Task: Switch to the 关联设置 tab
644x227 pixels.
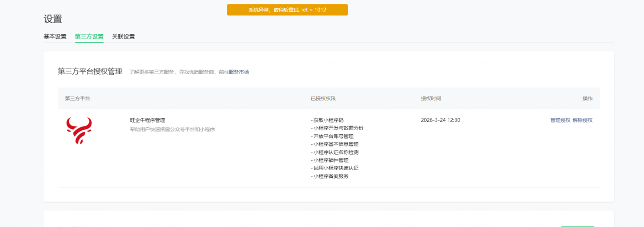Action: (x=123, y=36)
